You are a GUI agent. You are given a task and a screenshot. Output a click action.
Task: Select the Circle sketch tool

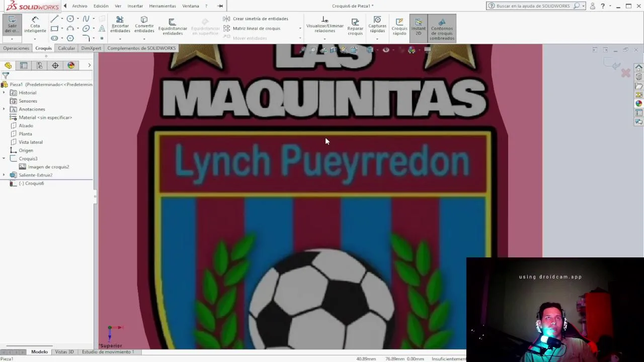pos(70,19)
